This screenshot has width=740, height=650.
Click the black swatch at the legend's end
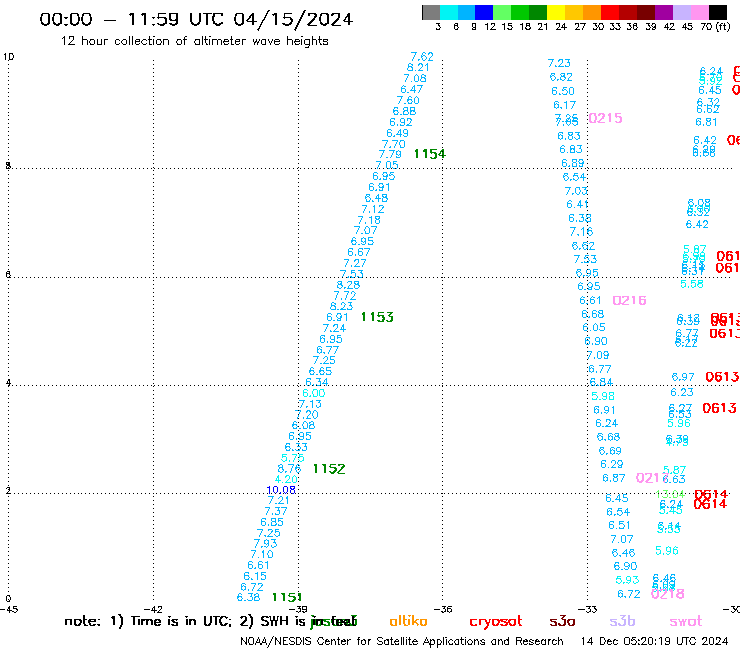717,12
